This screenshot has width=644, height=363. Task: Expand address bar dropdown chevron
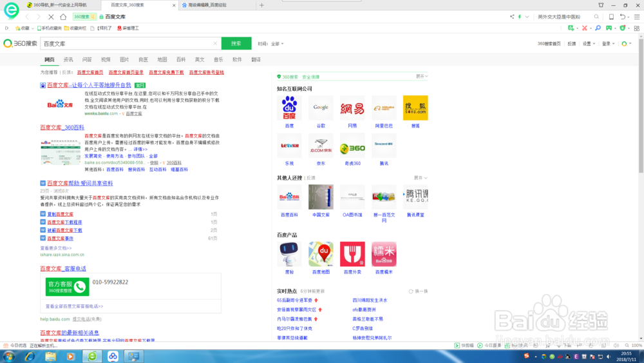pyautogui.click(x=527, y=17)
